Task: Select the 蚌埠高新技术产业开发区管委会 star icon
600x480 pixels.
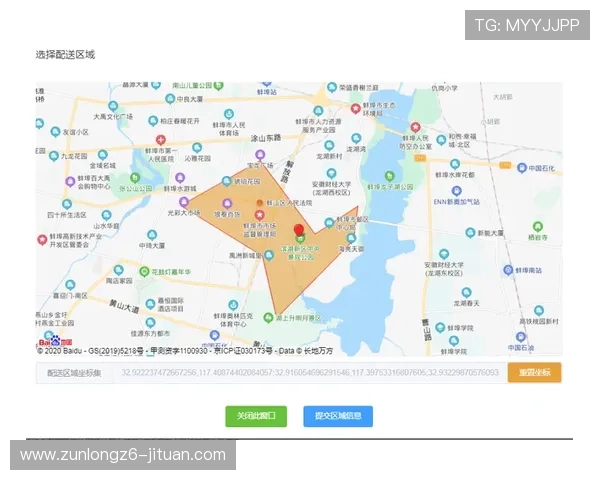Action: (x=42, y=240)
